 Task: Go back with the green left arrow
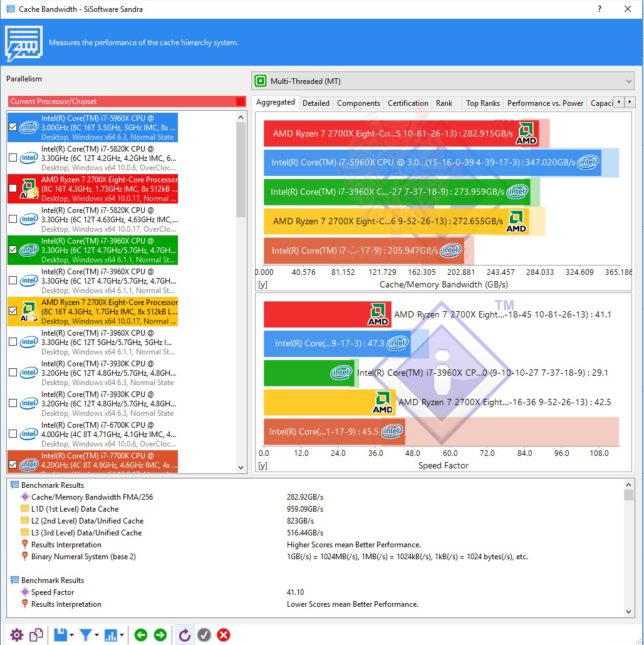pyautogui.click(x=141, y=635)
